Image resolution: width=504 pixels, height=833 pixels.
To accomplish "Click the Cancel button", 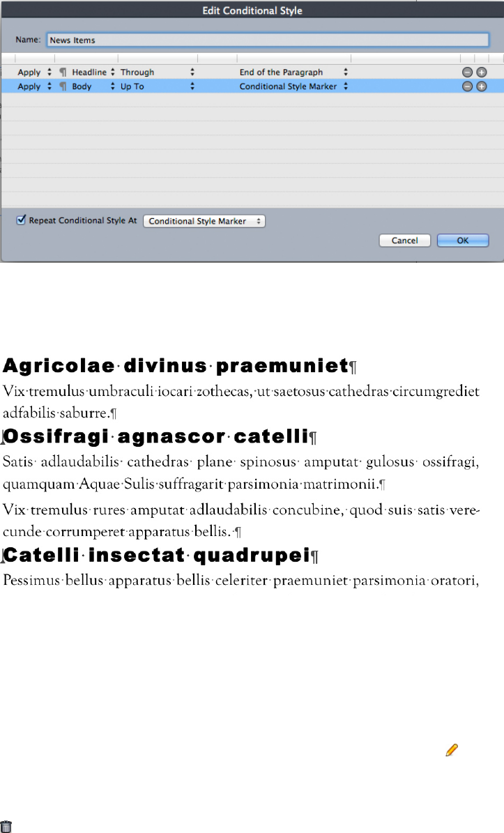I will [x=405, y=240].
